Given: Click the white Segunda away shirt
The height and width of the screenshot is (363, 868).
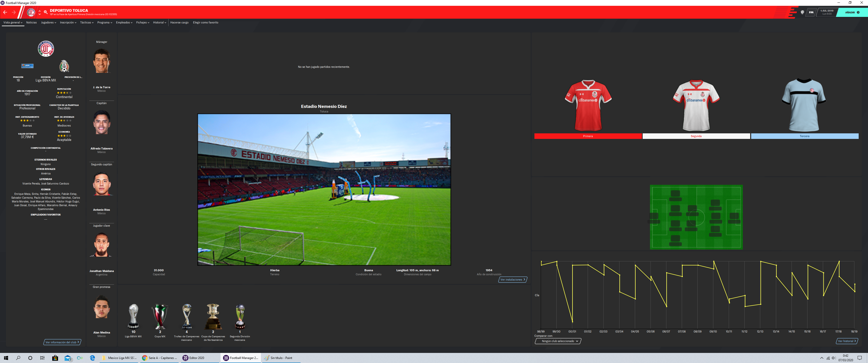Looking at the screenshot, I should point(696,105).
